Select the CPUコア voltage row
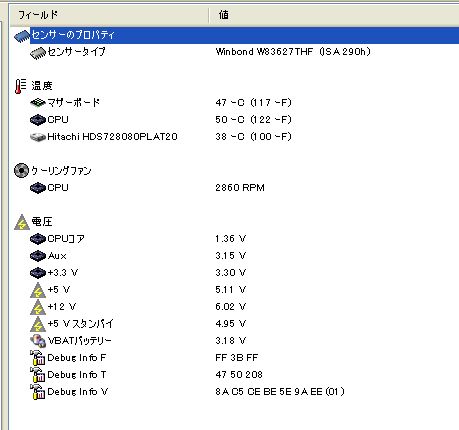Viewport: 459px width, 430px height. point(234,239)
